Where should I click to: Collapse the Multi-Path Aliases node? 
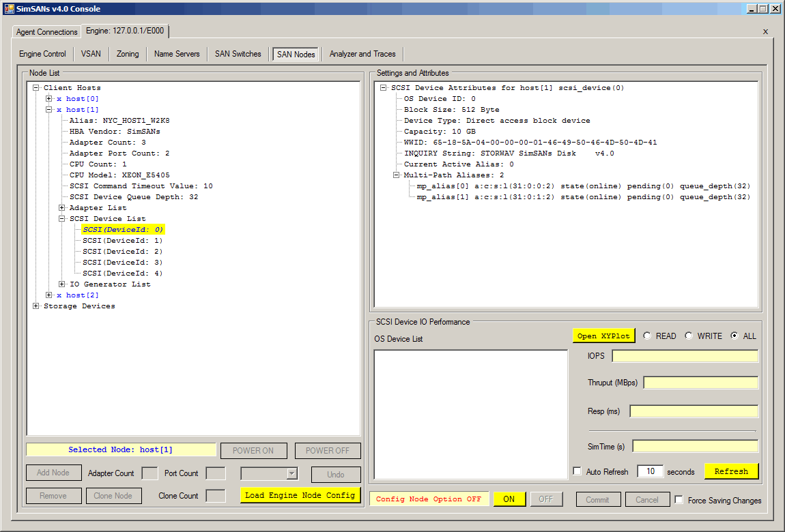click(x=397, y=175)
